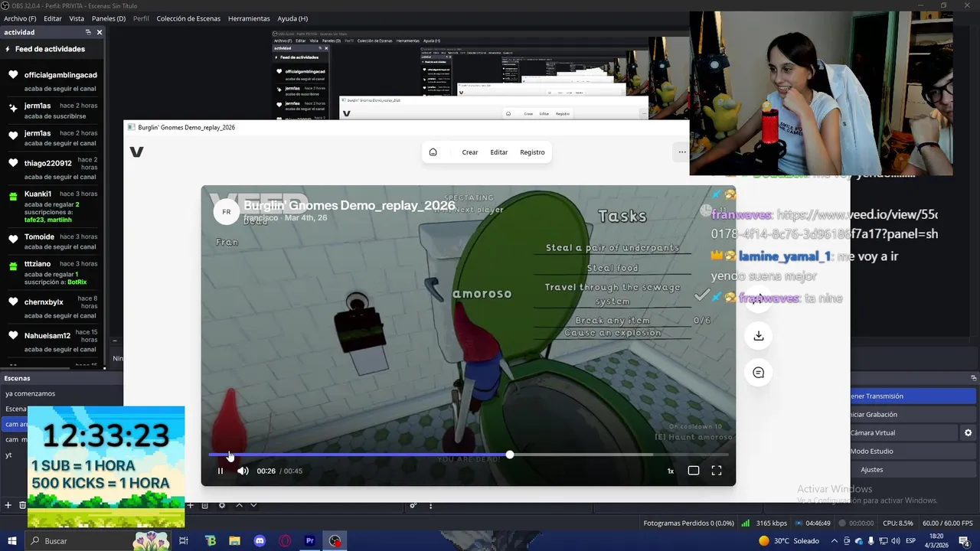Toggle theater mode on the video player
Viewport: 980px width, 551px height.
click(x=694, y=471)
